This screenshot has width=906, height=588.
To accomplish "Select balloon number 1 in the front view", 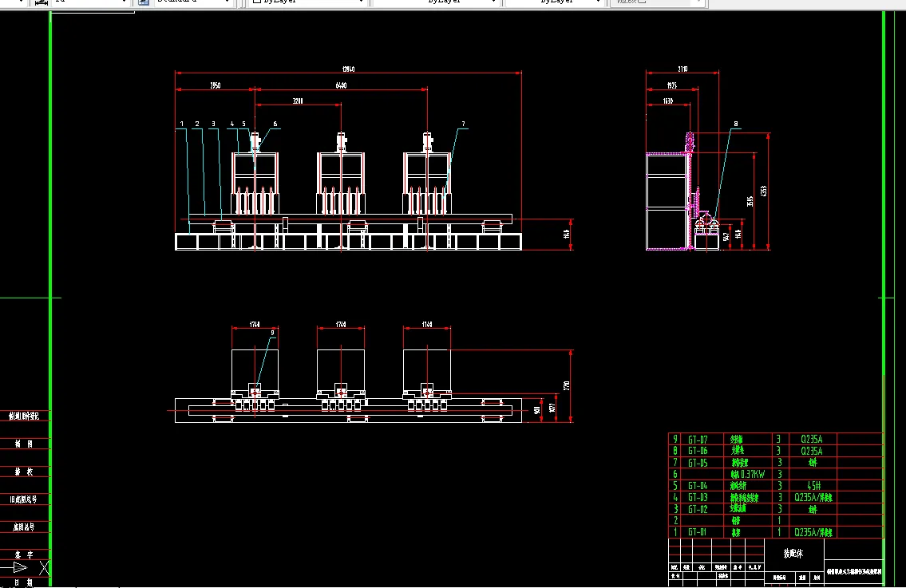I will coord(182,124).
